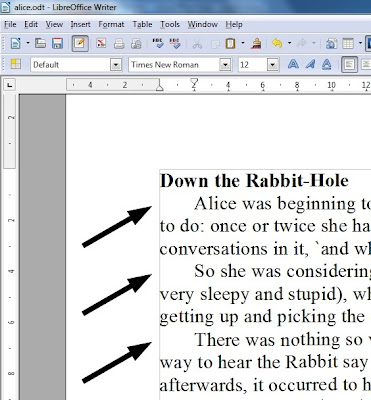Expand the font size dropdown arrow
The image size is (371, 400).
coord(273,64)
